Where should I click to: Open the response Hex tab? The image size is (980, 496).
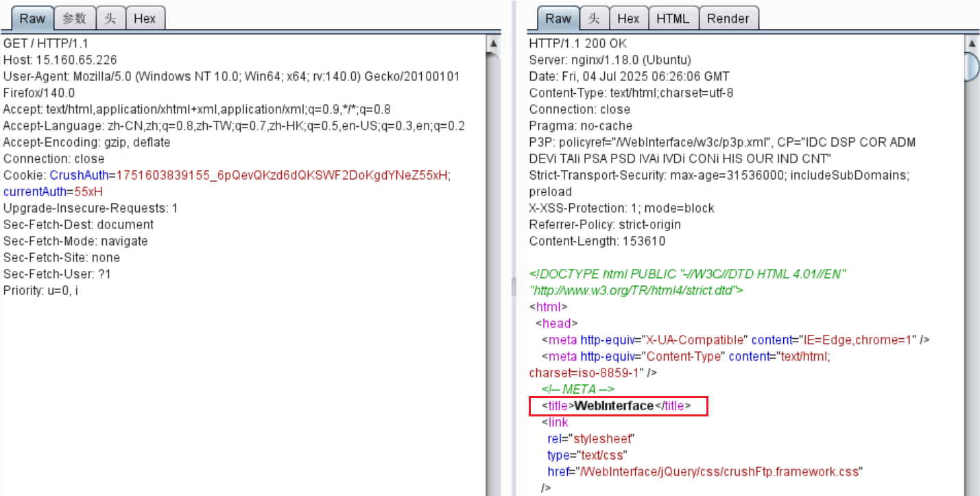628,19
